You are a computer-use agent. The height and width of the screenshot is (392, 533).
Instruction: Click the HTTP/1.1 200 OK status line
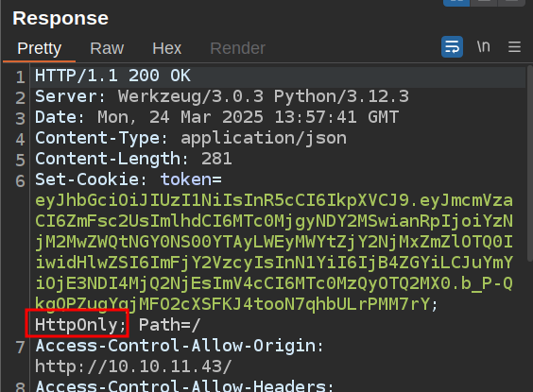tap(112, 76)
